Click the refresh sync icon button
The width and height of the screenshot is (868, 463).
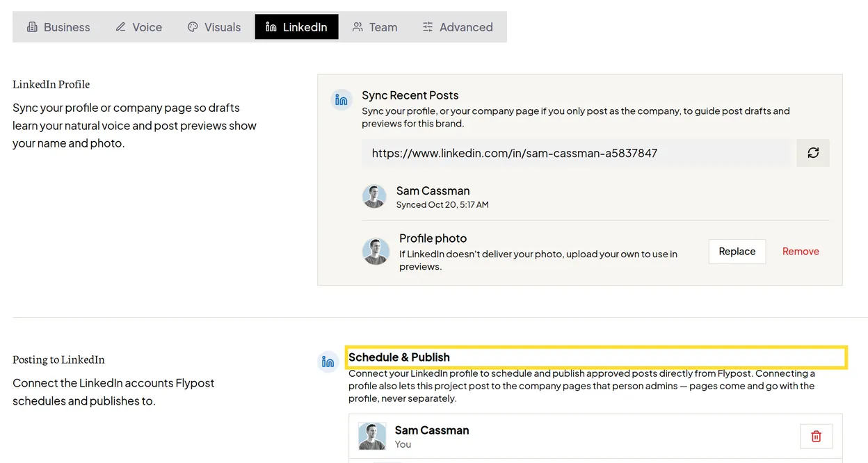[813, 153]
